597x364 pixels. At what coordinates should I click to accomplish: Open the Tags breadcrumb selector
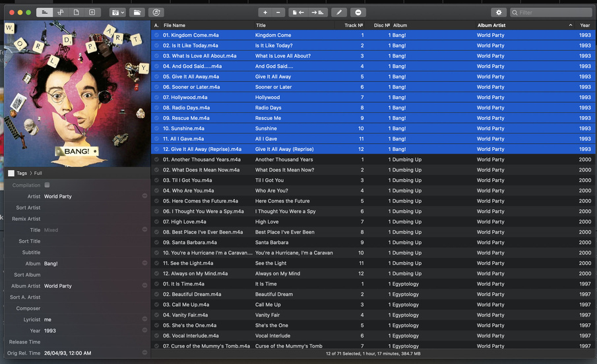[x=22, y=173]
